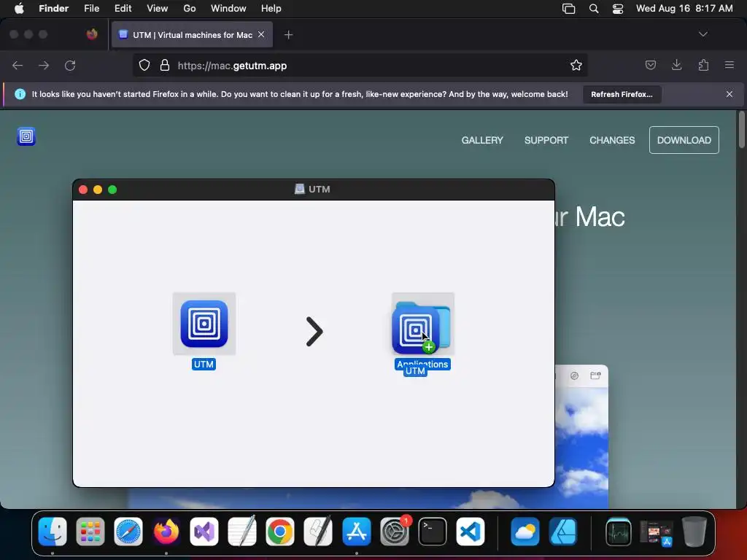This screenshot has height=560, width=747.
Task: Open the Go menu
Action: 190,9
